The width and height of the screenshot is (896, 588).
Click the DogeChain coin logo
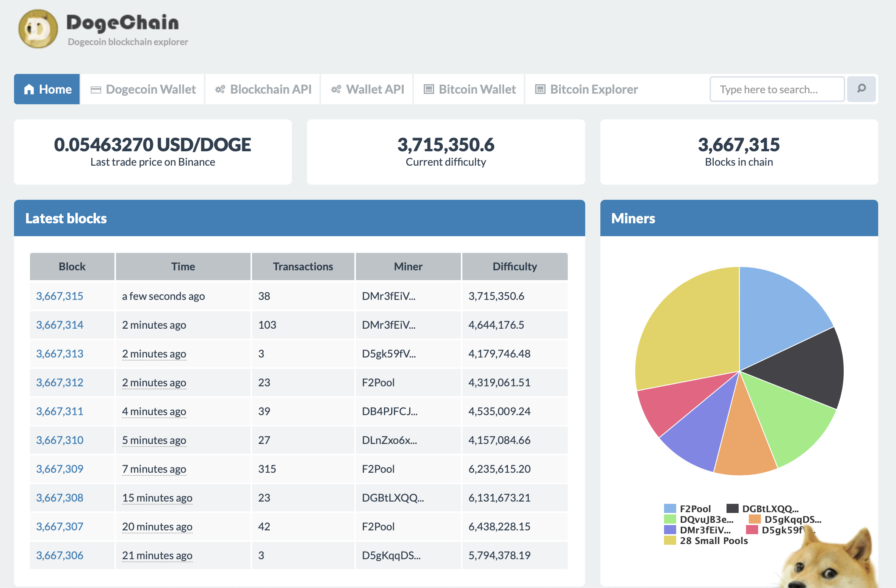point(38,29)
